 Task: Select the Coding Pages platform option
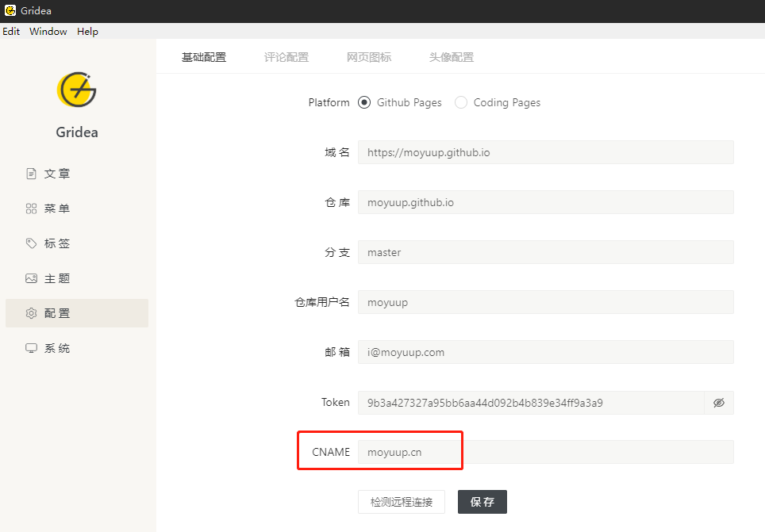pyautogui.click(x=460, y=102)
